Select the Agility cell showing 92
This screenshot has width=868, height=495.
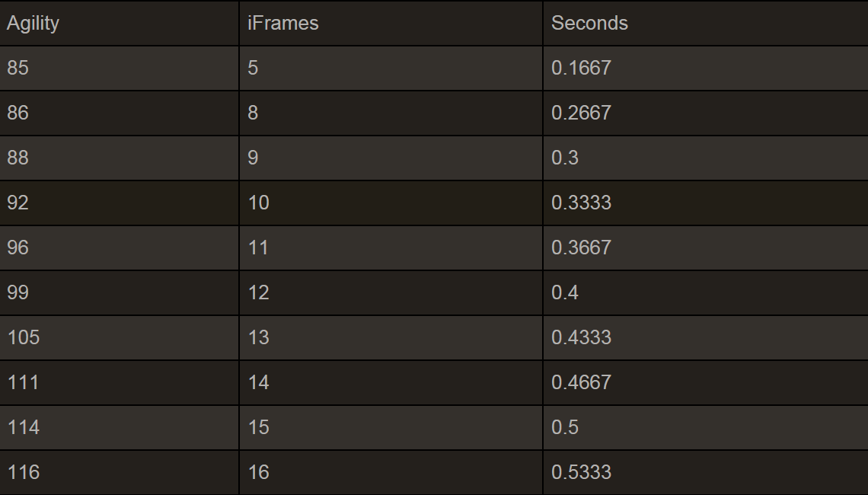[18, 203]
